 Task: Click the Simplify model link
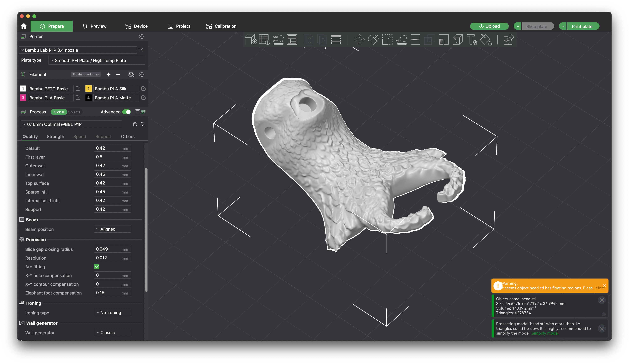545,333
